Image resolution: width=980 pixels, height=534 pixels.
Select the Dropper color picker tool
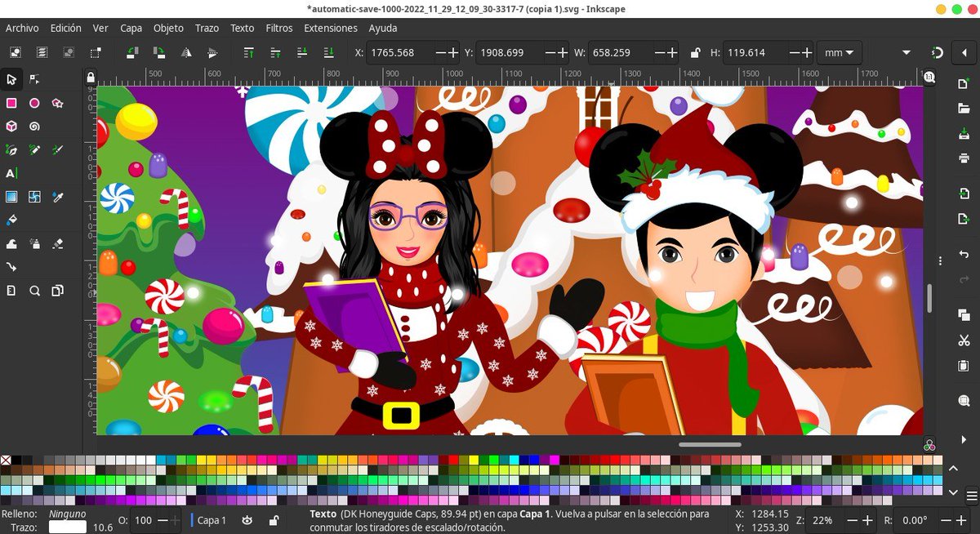click(57, 197)
